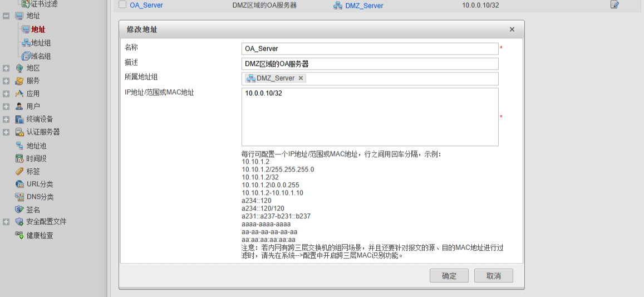Click the 描述 input field
The width and height of the screenshot is (644, 297).
pos(370,64)
